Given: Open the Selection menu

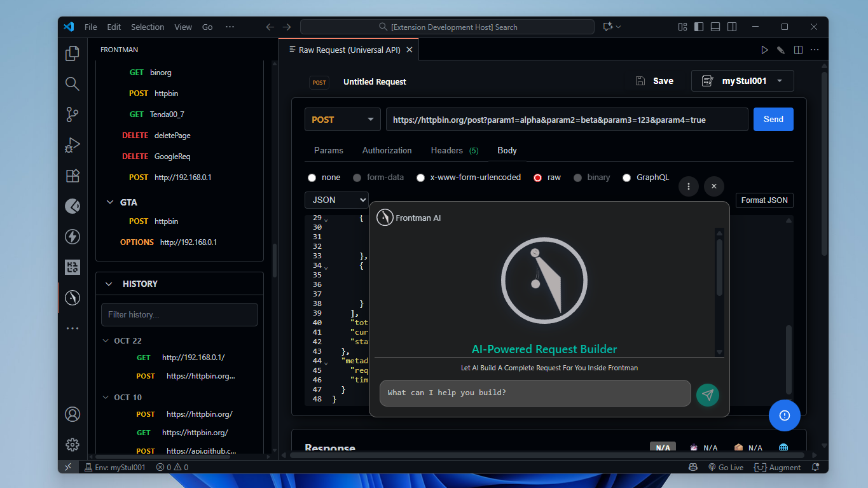Looking at the screenshot, I should 148,27.
